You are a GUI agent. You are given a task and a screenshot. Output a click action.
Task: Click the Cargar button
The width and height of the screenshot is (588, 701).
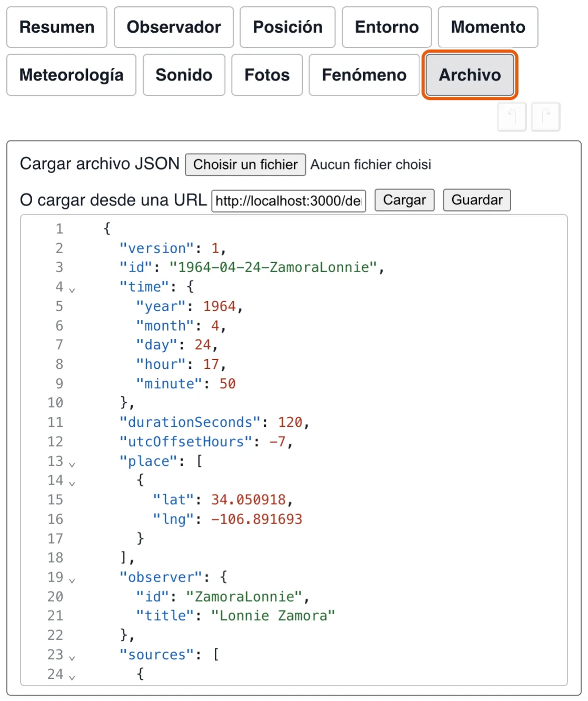(404, 200)
